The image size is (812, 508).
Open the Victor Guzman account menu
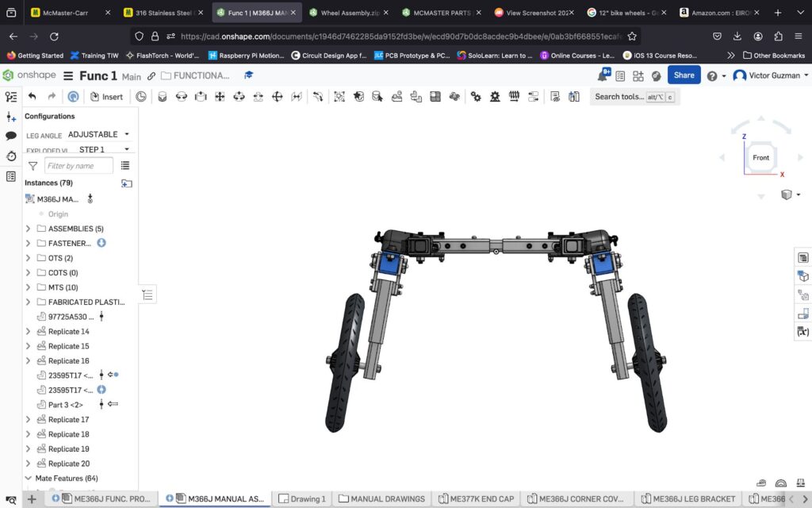point(770,75)
